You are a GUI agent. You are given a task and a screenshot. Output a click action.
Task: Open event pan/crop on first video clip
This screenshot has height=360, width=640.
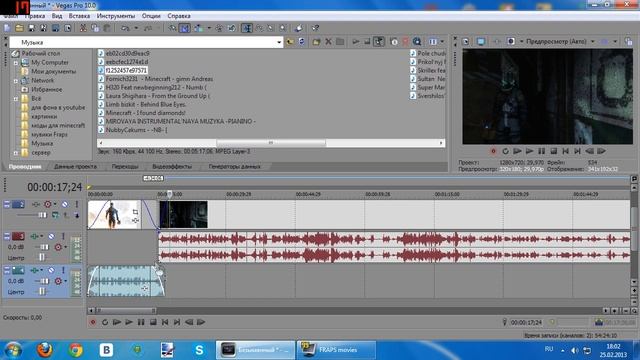pyautogui.click(x=136, y=212)
